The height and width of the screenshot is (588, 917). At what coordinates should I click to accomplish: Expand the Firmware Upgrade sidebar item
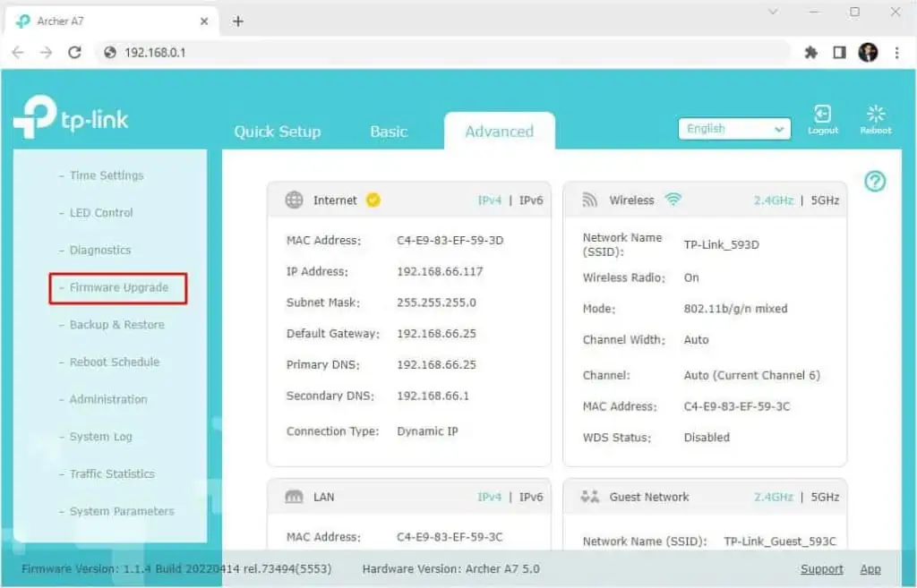point(117,287)
